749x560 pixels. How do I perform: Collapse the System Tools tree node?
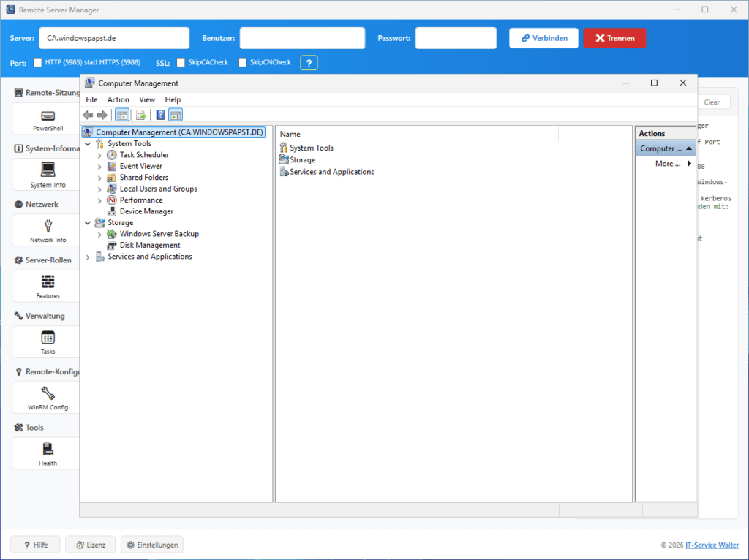click(x=88, y=143)
